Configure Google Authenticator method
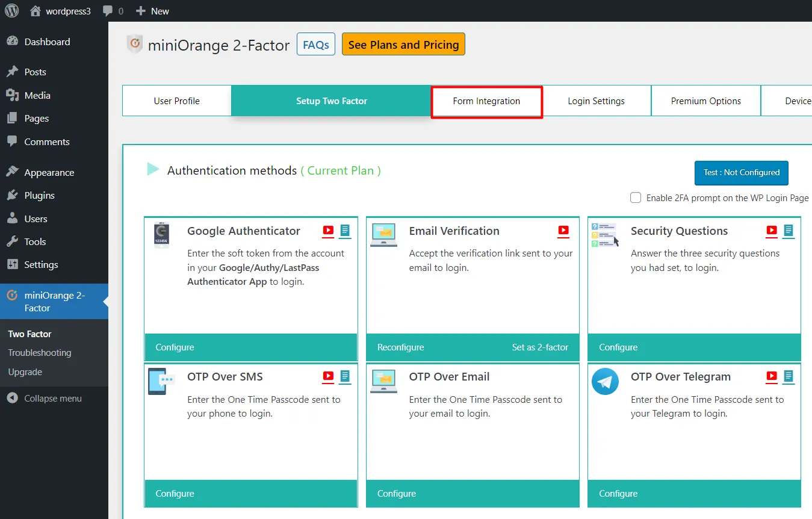 point(175,347)
